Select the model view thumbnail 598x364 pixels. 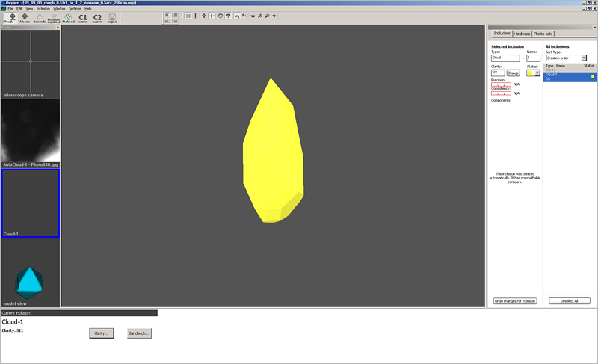click(31, 274)
